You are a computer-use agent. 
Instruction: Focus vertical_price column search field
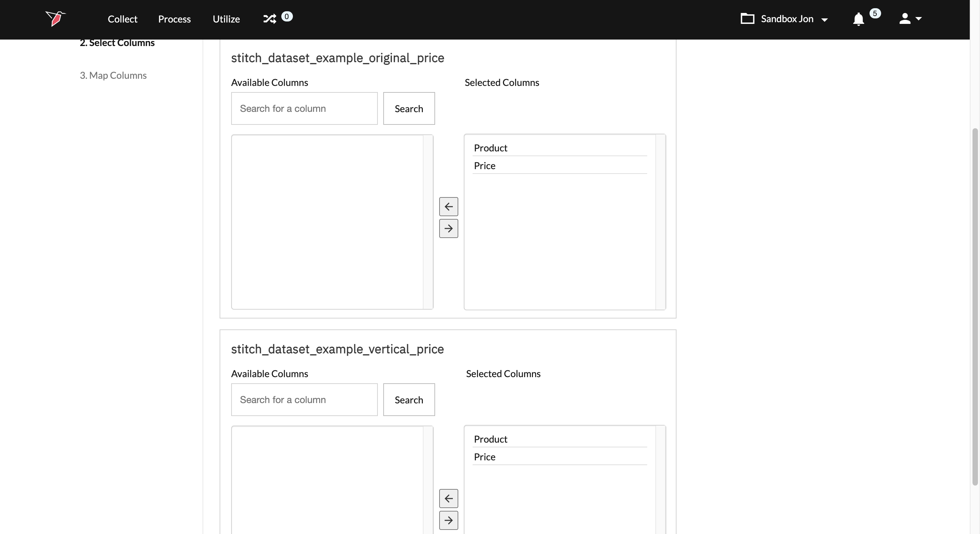pyautogui.click(x=304, y=400)
